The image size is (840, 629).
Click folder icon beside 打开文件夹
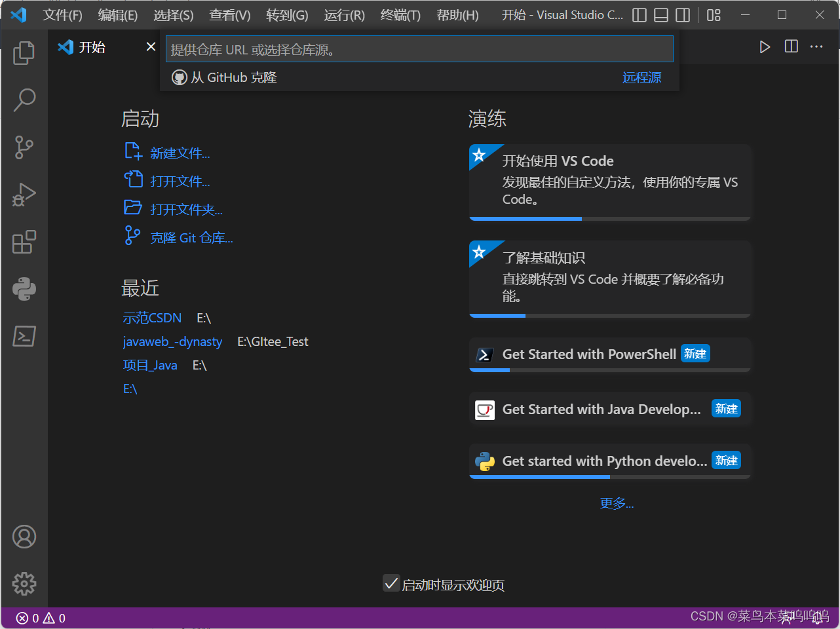tap(133, 207)
